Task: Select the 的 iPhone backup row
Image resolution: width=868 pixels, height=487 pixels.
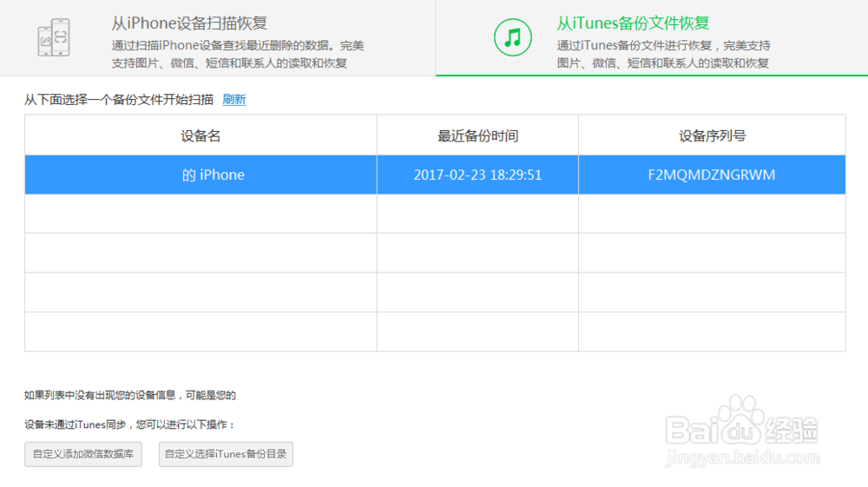Action: pyautogui.click(x=435, y=174)
